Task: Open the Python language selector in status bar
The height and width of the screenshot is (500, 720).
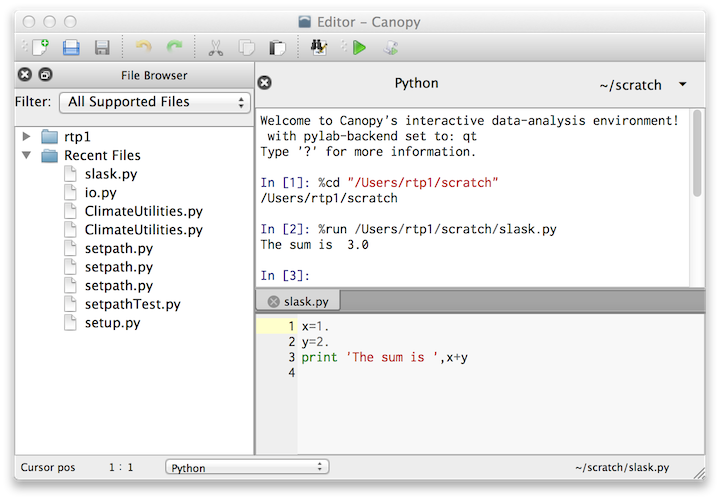Action: [247, 467]
